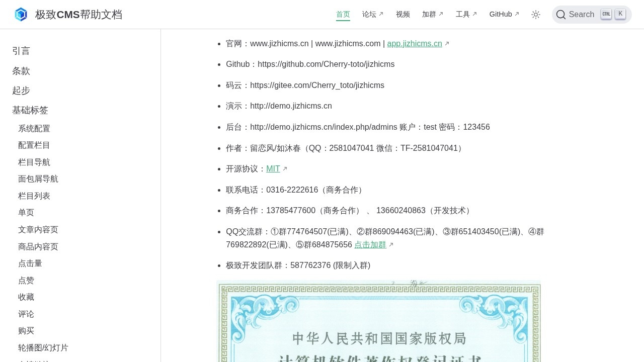Image resolution: width=644 pixels, height=362 pixels.
Task: Click the search magnifier icon
Action: pos(561,15)
